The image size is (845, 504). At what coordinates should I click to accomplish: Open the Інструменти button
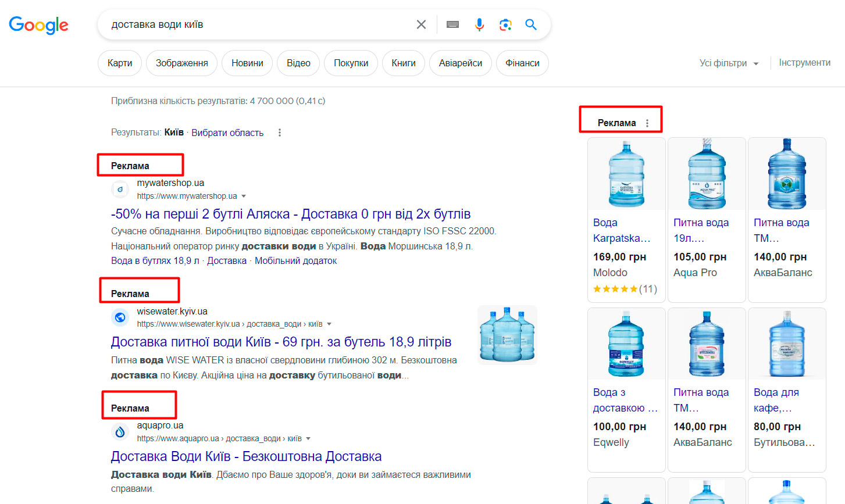pyautogui.click(x=805, y=63)
